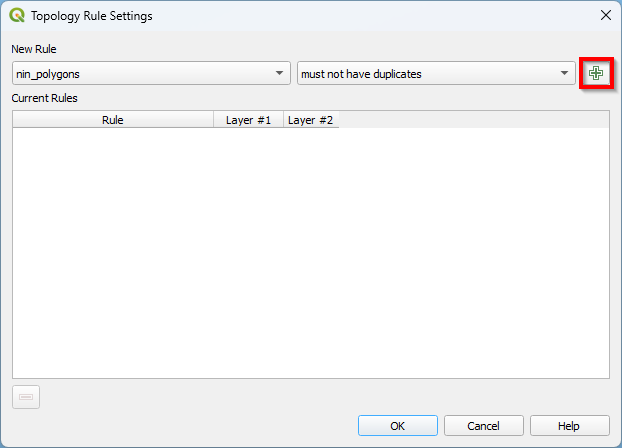Confirm settings with the OK button
Image resolution: width=622 pixels, height=448 pixels.
[x=397, y=426]
